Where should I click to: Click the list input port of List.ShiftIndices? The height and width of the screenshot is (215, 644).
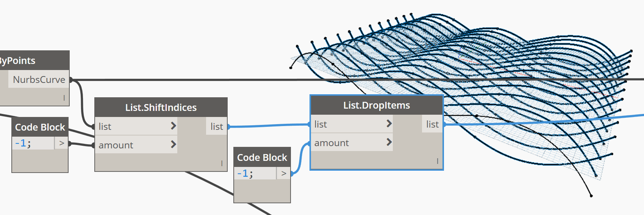pos(136,126)
